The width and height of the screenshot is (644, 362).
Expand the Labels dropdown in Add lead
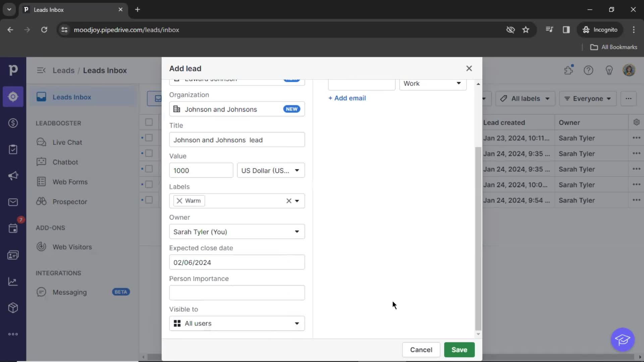pyautogui.click(x=297, y=201)
